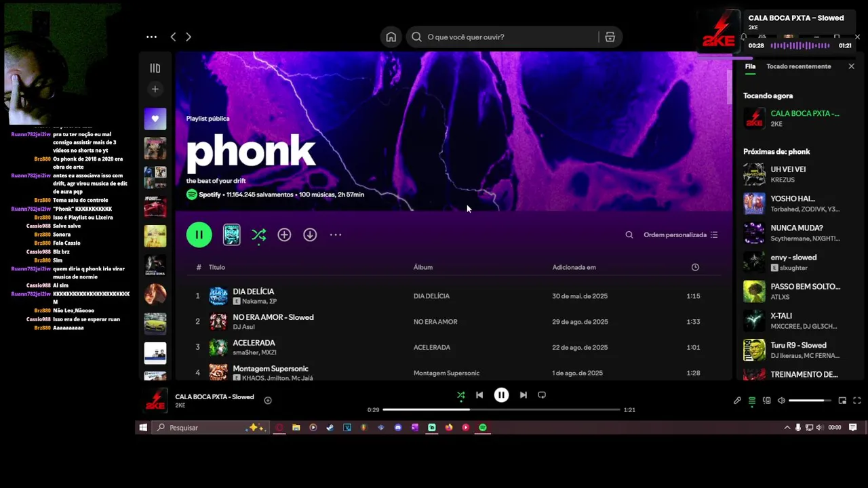Open connect to a device icon

click(767, 401)
